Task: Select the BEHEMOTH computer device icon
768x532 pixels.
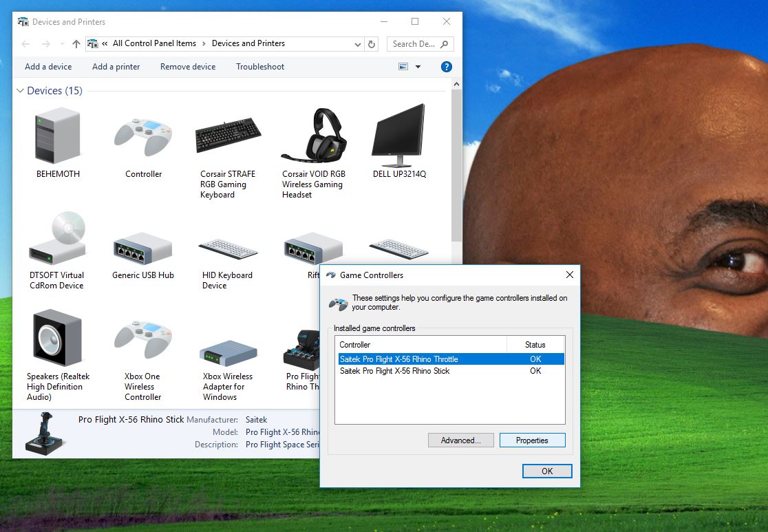Action: [57, 136]
